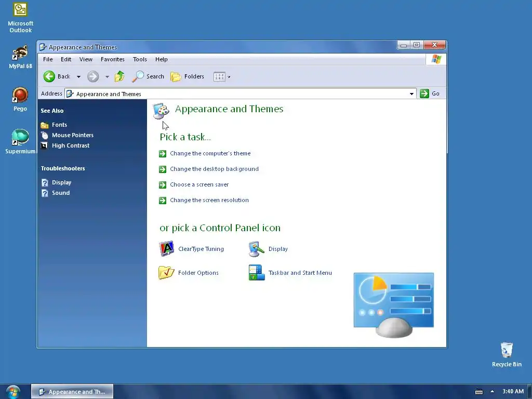Minimize the Appearance and Themes window

[x=404, y=45]
